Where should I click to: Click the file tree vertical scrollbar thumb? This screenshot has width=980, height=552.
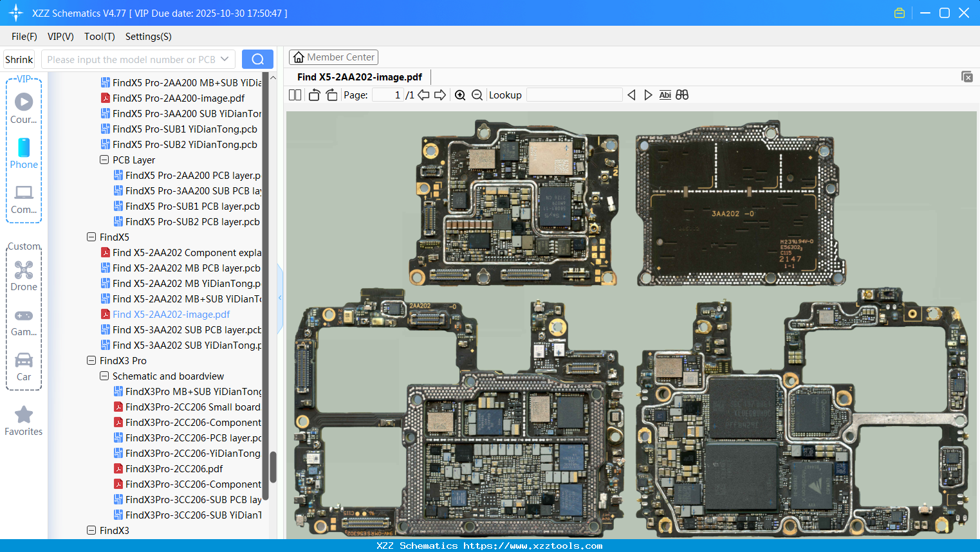[273, 467]
